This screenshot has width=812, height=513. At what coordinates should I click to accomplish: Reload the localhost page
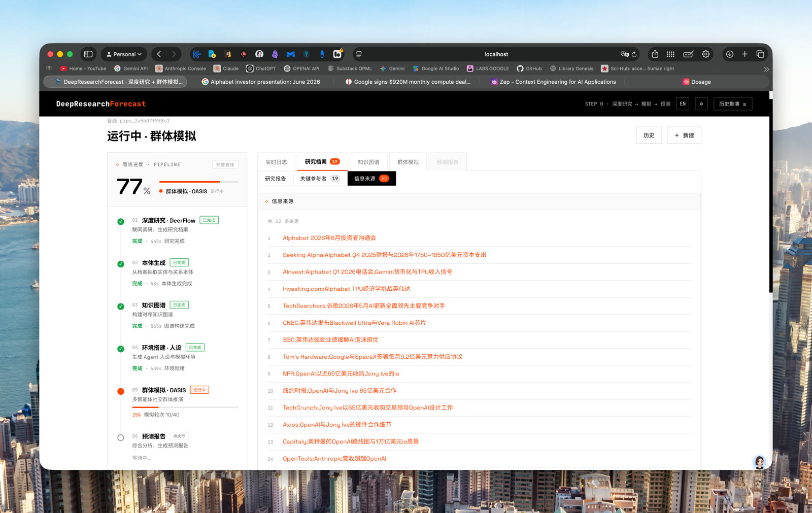634,54
